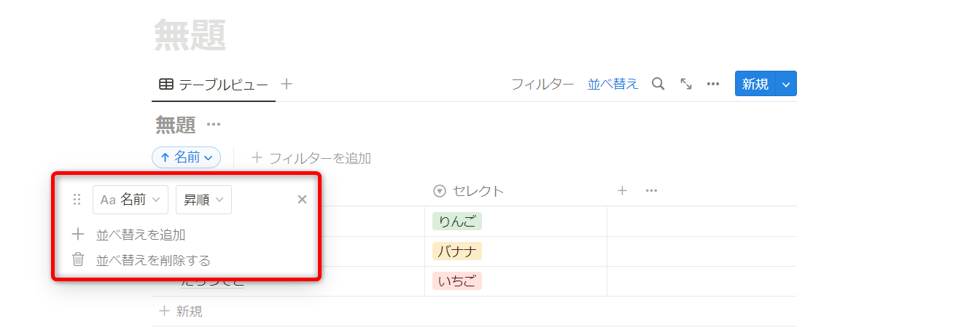The image size is (980, 333).
Task: Open the 名前 property dropdown in sort panel
Action: [131, 200]
